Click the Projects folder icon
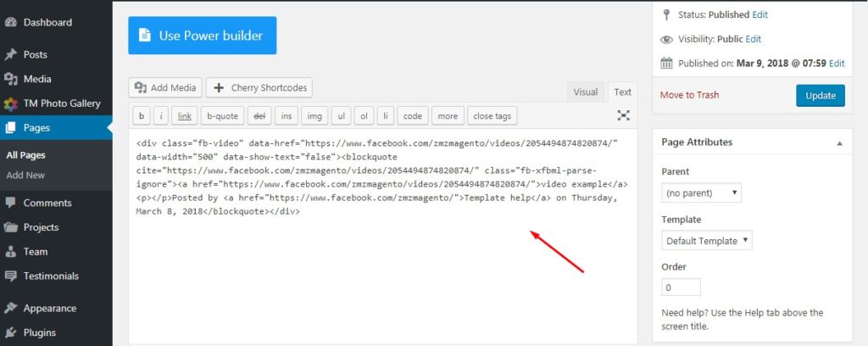The height and width of the screenshot is (346, 868). point(10,227)
